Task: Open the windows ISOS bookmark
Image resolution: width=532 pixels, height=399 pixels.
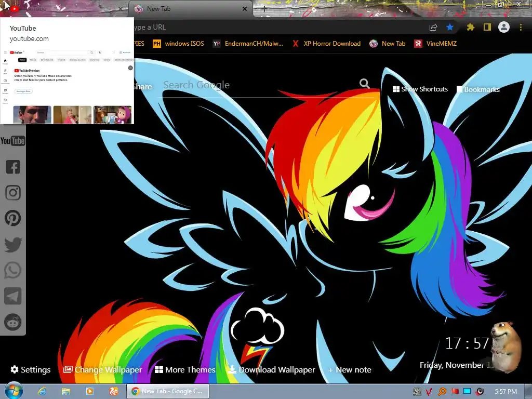Action: click(x=179, y=44)
